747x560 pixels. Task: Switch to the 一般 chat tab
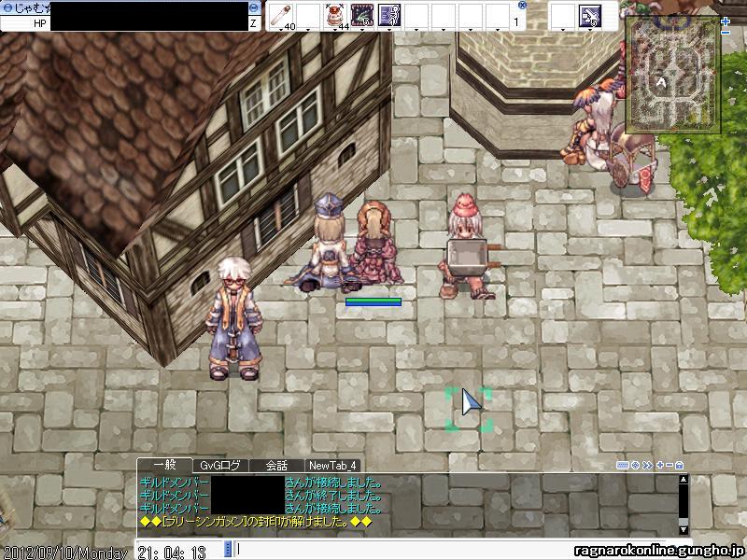point(165,465)
